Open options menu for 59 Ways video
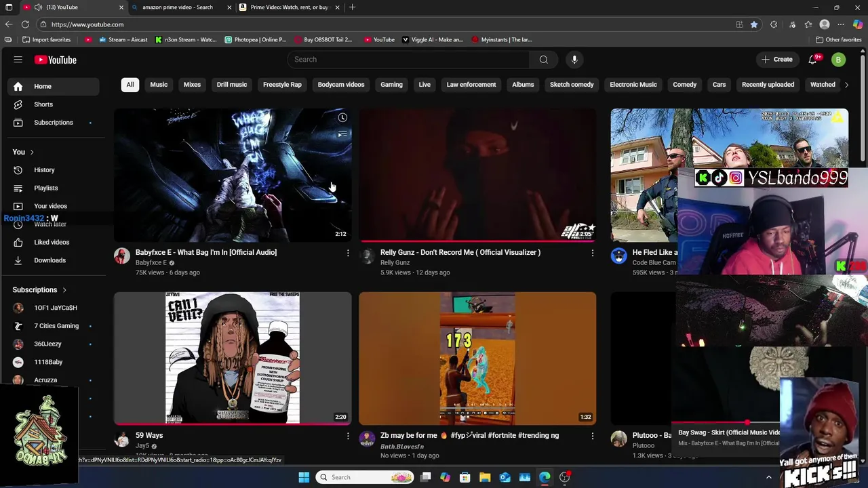The height and width of the screenshot is (488, 868). [x=348, y=436]
